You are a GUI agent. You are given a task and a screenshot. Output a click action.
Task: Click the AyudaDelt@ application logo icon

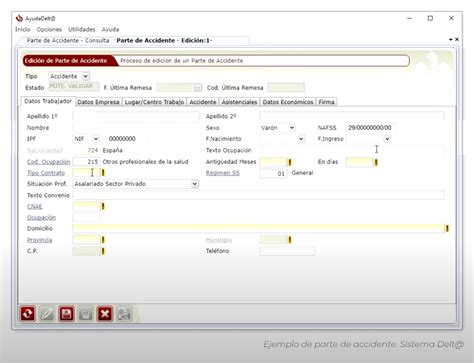click(19, 18)
